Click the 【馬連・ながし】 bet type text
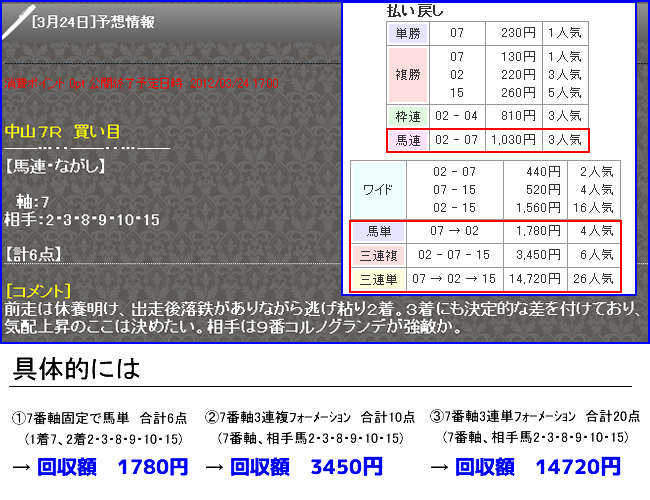 (55, 166)
